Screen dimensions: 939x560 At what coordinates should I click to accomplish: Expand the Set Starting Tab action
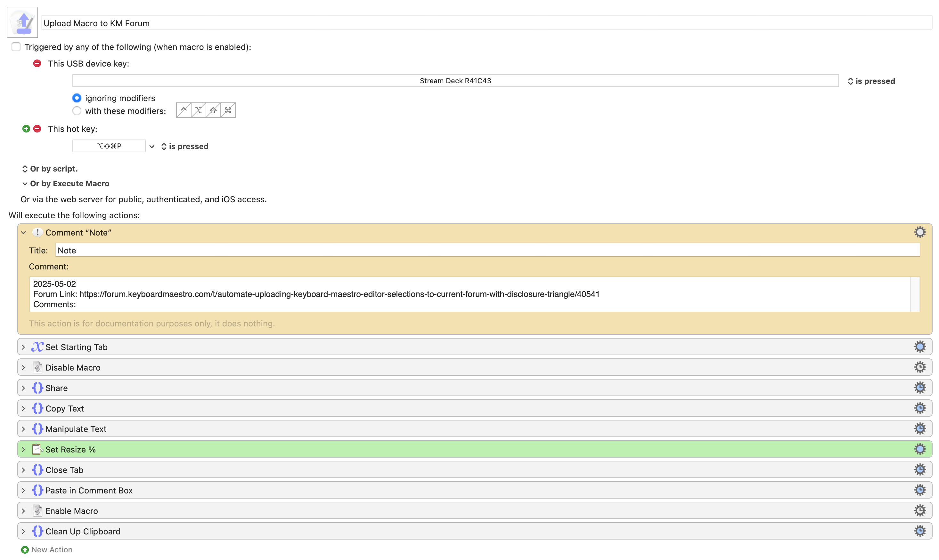(23, 347)
